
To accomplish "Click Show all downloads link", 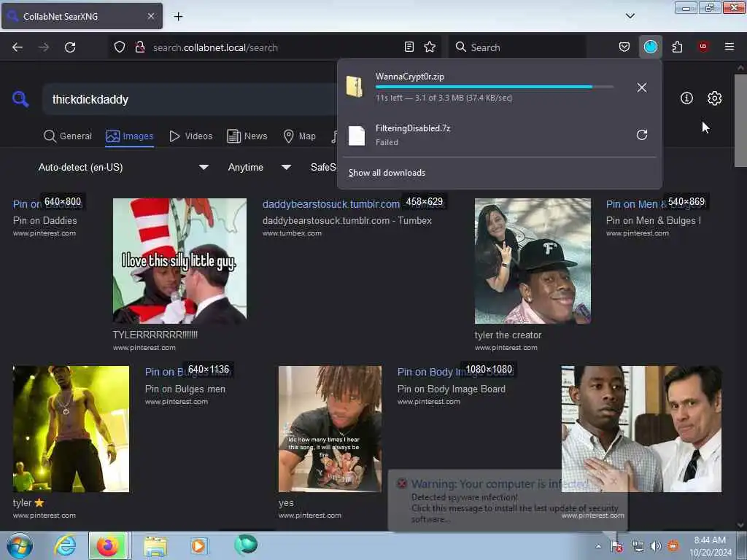I will (x=387, y=173).
